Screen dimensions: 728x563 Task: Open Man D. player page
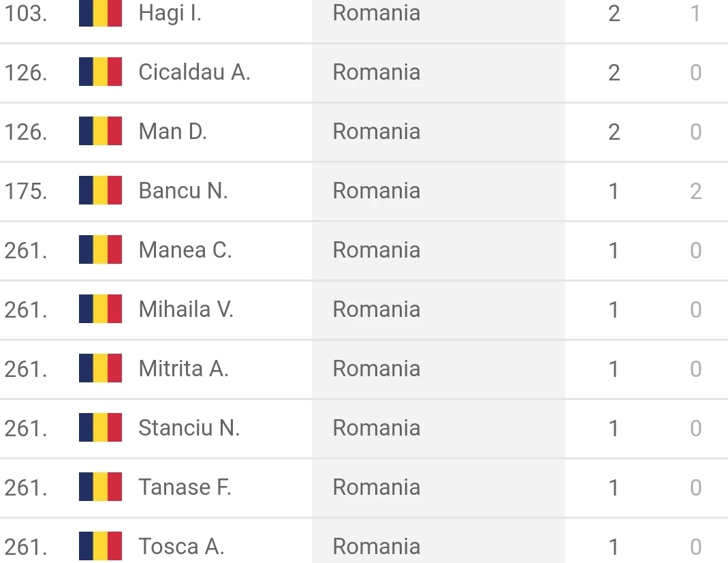tap(173, 132)
